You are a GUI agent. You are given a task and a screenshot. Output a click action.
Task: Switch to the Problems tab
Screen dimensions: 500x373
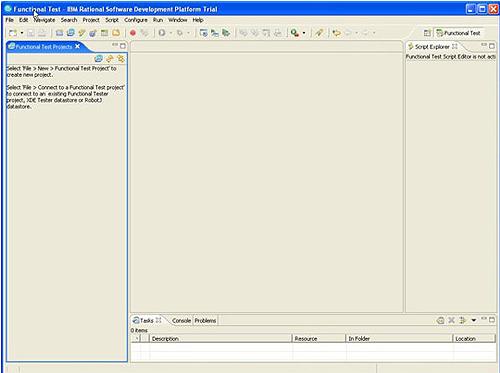(x=205, y=321)
